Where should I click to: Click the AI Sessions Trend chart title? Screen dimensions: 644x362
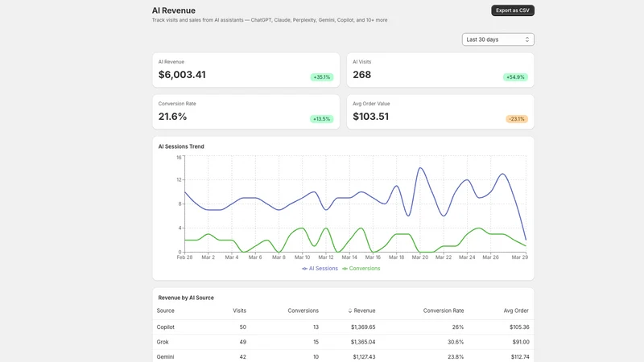coord(181,146)
